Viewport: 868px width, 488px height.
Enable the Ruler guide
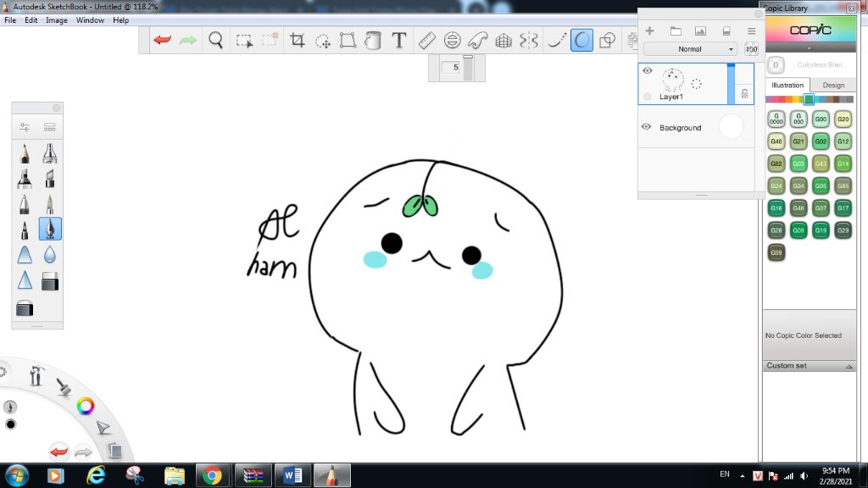[x=427, y=40]
